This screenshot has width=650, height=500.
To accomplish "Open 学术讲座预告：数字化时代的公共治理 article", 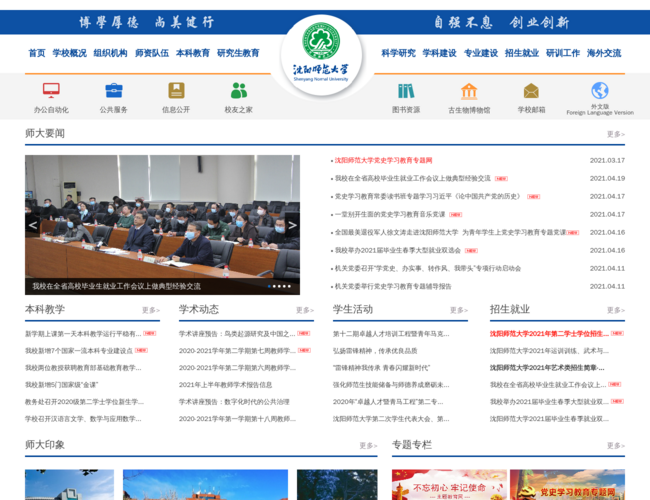I will click(234, 402).
